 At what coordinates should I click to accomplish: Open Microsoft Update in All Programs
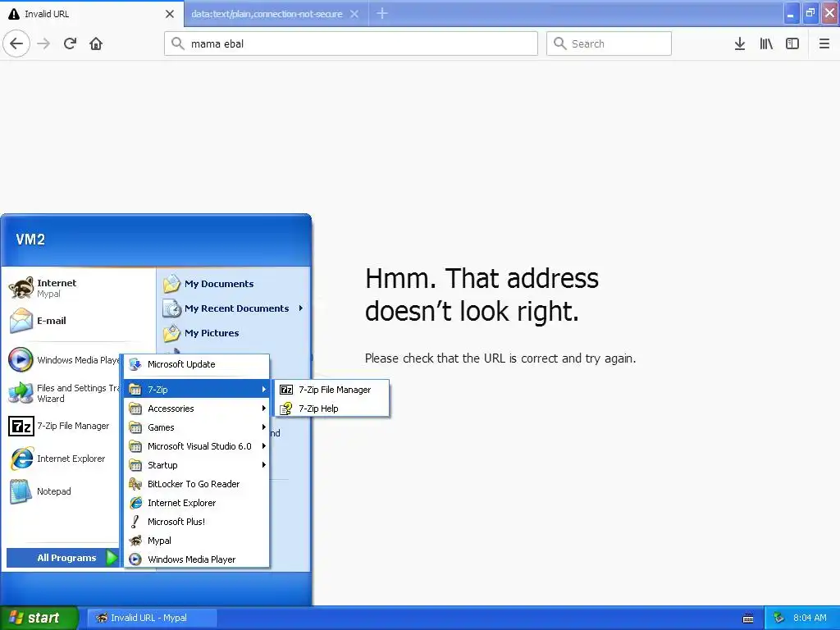tap(197, 364)
